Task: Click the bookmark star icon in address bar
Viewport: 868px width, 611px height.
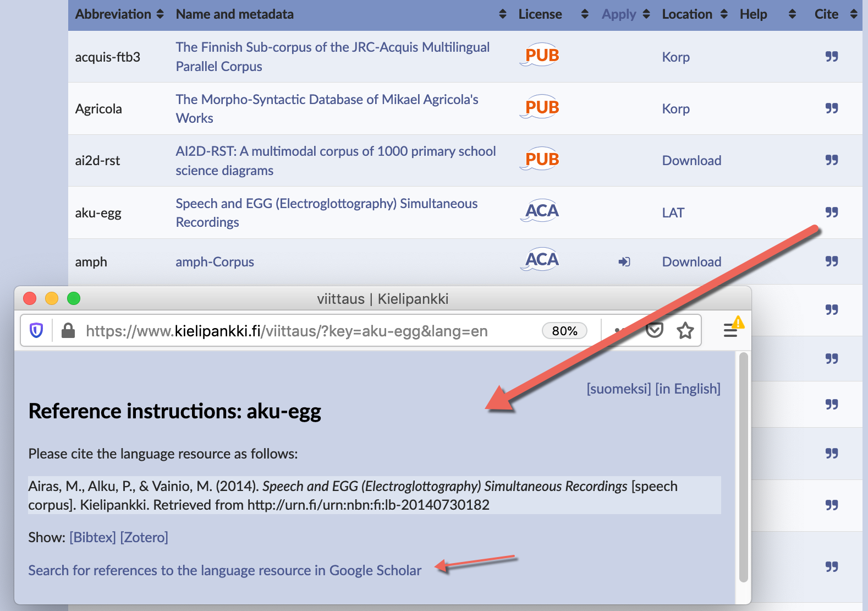Action: point(685,331)
